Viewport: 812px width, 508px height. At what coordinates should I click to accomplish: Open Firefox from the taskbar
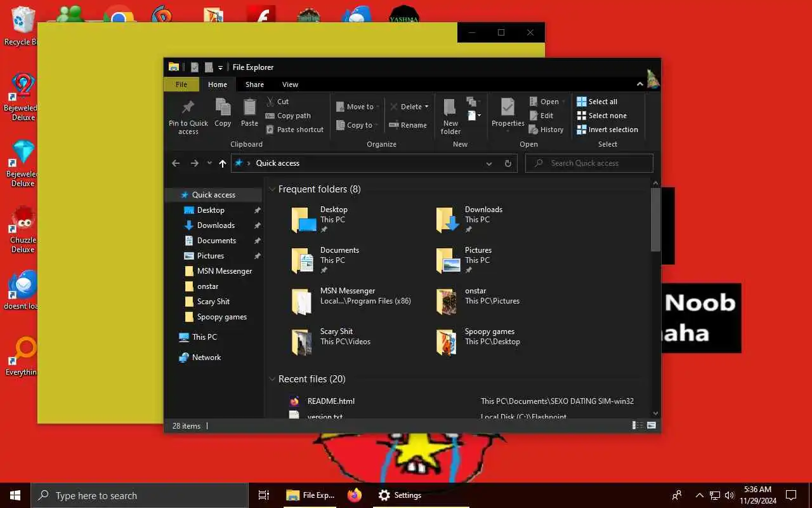tap(355, 495)
